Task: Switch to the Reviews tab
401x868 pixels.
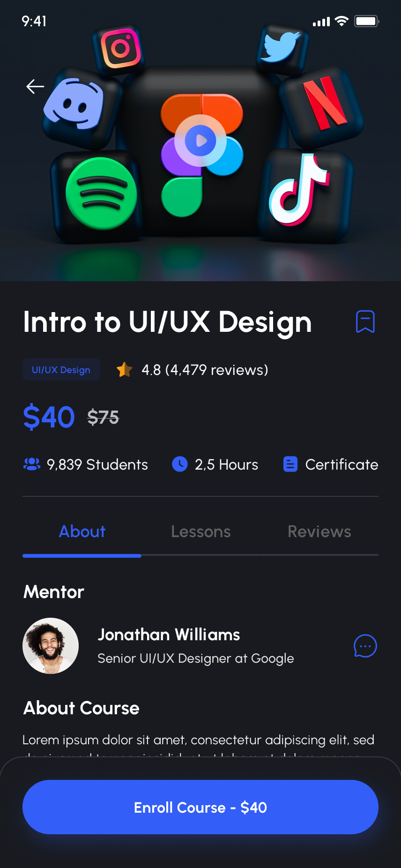Action: click(319, 532)
